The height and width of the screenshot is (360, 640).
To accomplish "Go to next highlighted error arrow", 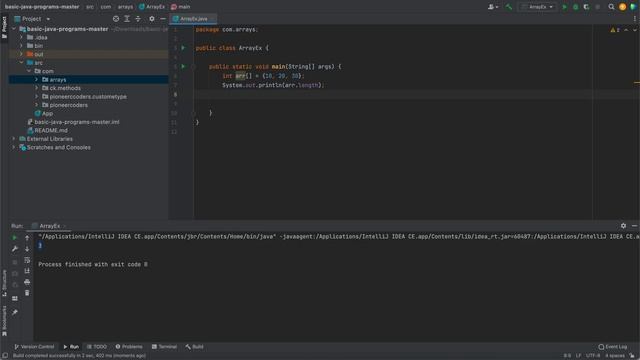I will coord(635,30).
